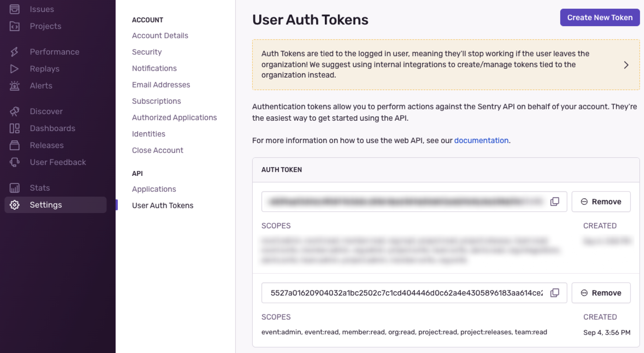Click the Releases stack icon
Screen dimensions: 644x353
click(14, 145)
